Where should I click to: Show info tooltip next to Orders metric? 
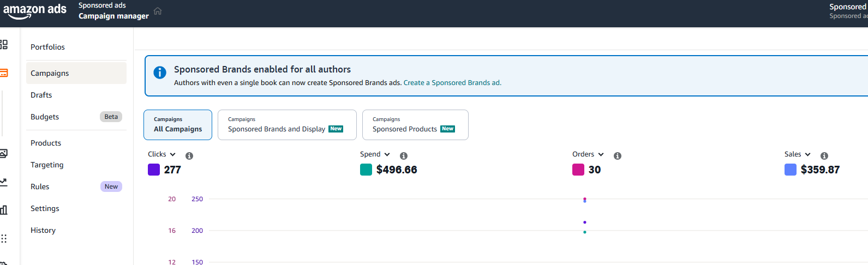coord(618,156)
